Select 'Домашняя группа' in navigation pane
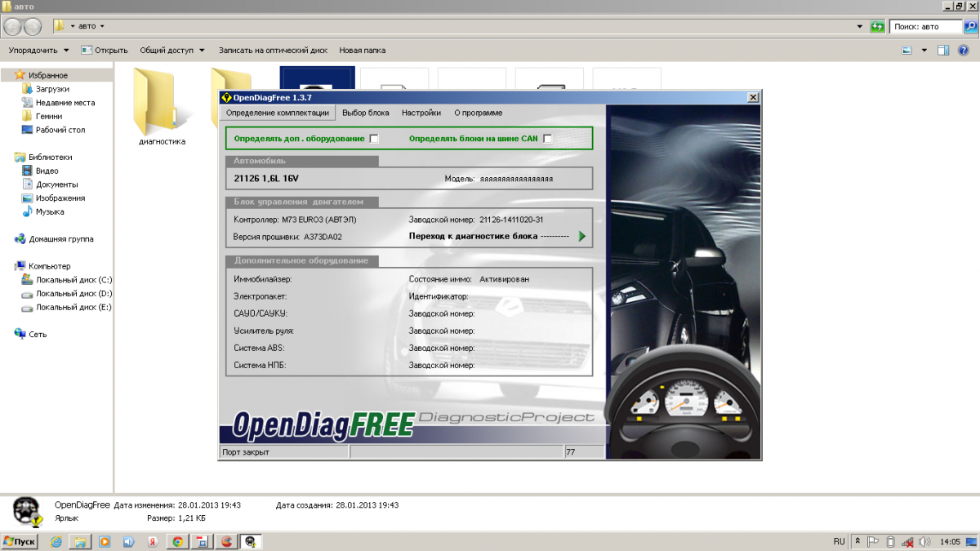Image resolution: width=980 pixels, height=551 pixels. pyautogui.click(x=61, y=239)
